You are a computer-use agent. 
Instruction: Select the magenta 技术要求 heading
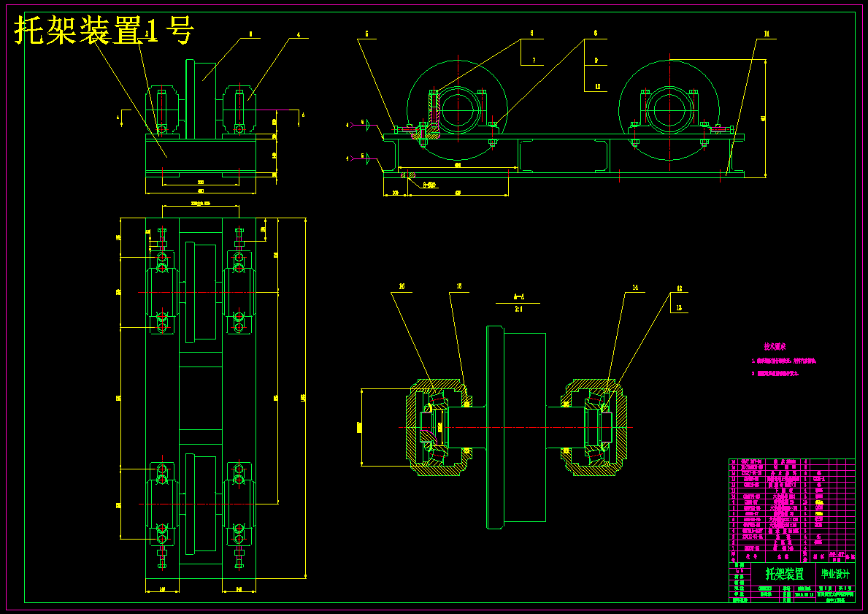pos(775,347)
